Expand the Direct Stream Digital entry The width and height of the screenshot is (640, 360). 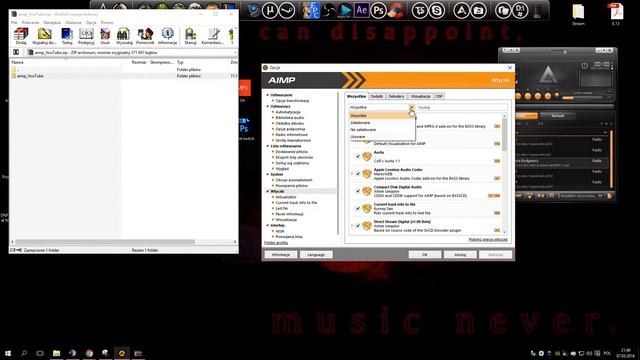352,226
